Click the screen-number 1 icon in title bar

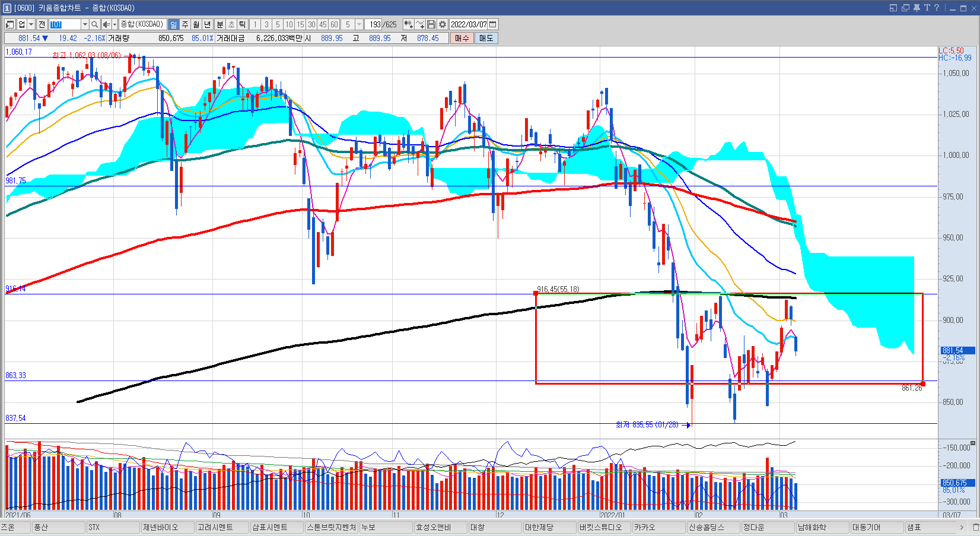[x=7, y=8]
